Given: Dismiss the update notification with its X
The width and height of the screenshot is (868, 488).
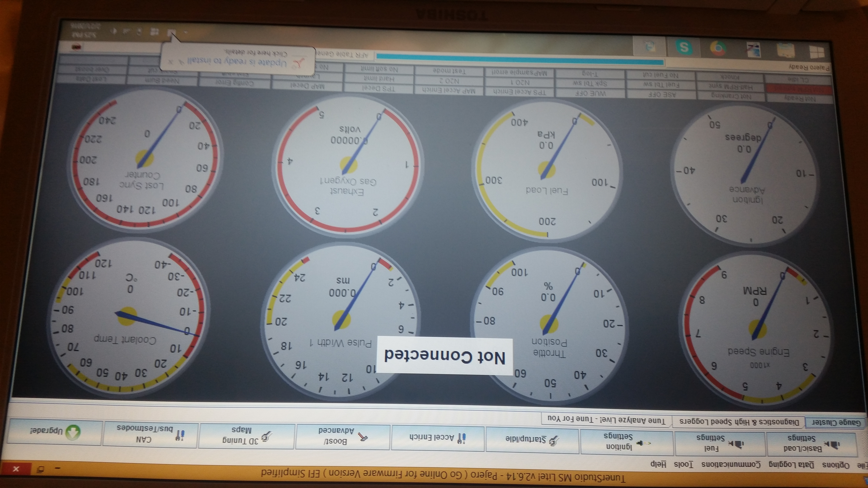Looking at the screenshot, I should 170,62.
